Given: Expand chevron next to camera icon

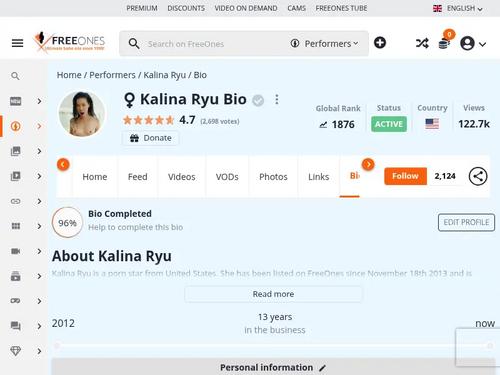Looking at the screenshot, I should coord(39,251).
